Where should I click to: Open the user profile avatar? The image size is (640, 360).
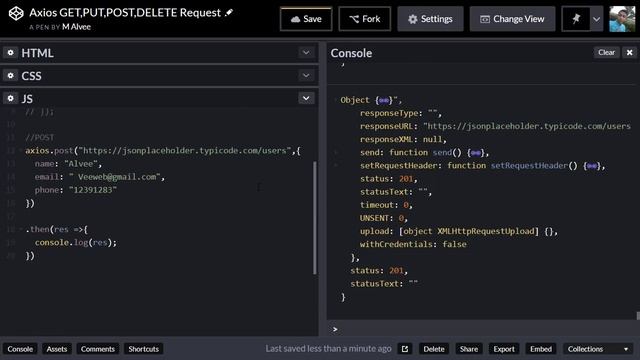point(622,19)
